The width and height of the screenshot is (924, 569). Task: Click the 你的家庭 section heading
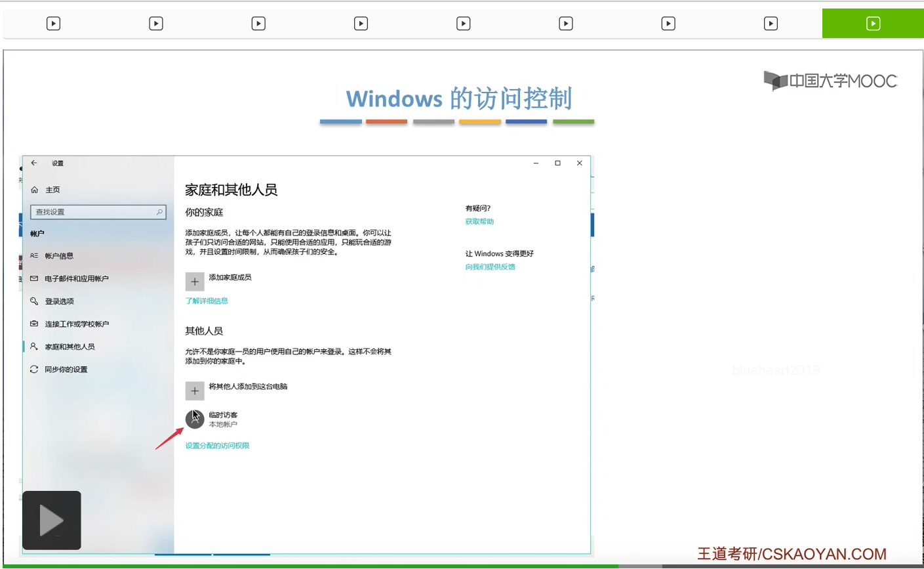pyautogui.click(x=204, y=213)
